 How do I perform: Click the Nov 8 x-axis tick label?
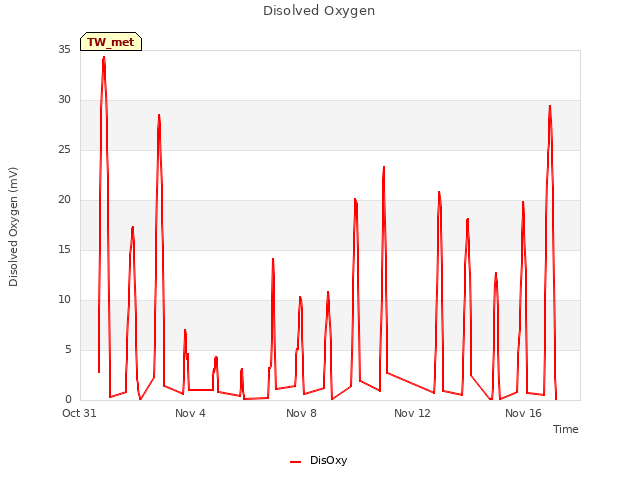point(301,413)
